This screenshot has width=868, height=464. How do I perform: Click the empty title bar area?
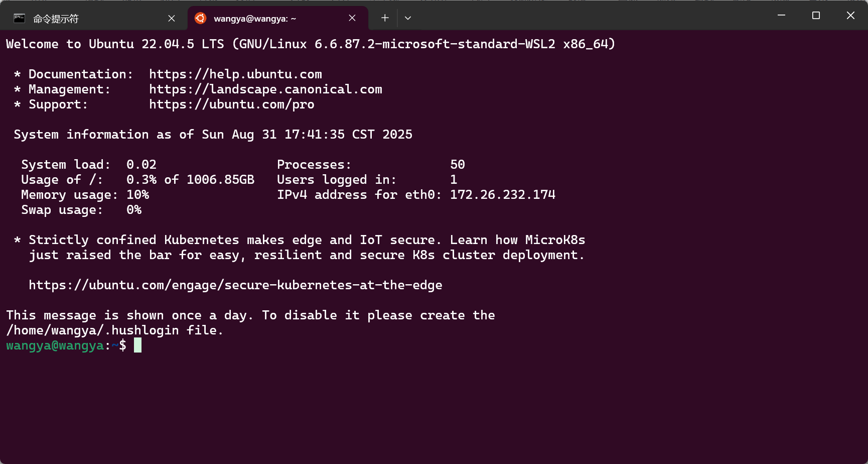coord(577,15)
